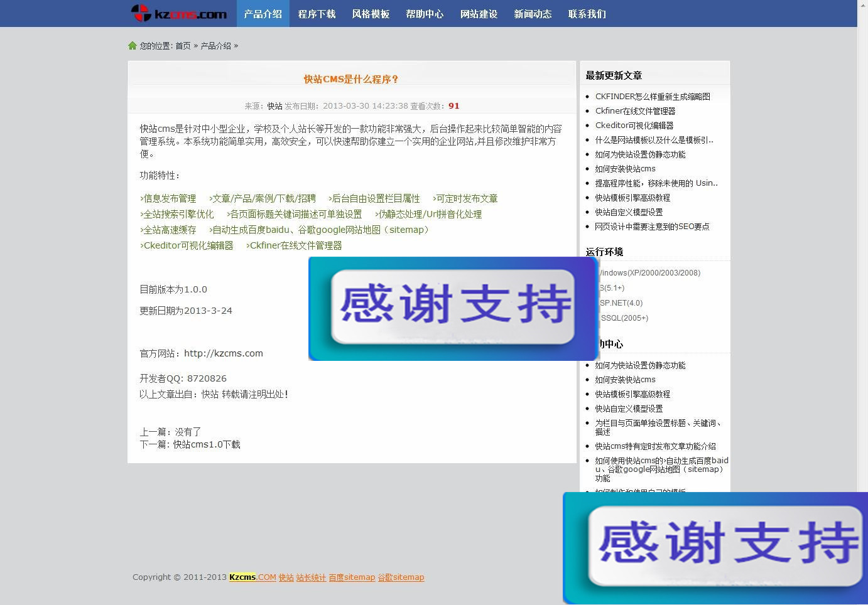
Task: Open the 帮助中心 nav tab
Action: click(425, 13)
